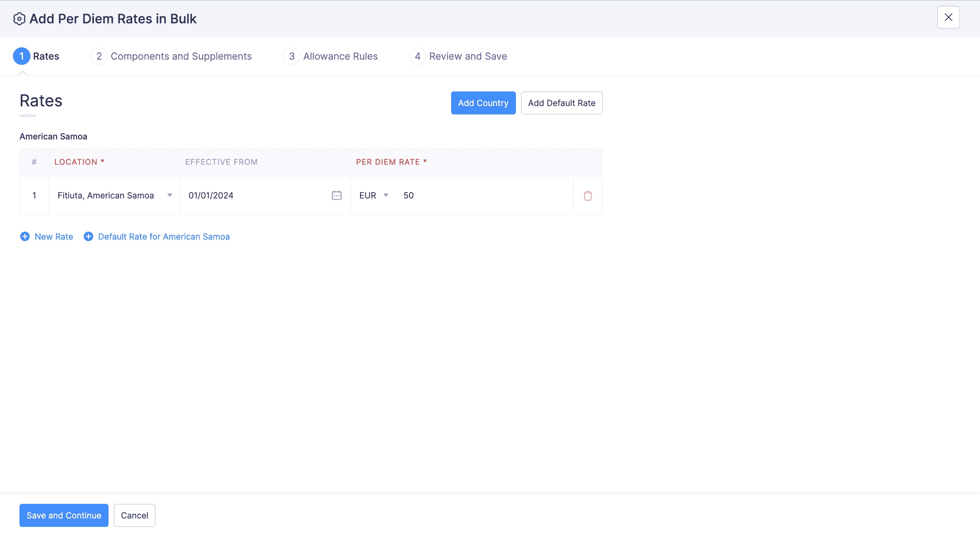The width and height of the screenshot is (980, 535).
Task: Focus the per diem rate amount field
Action: 483,195
